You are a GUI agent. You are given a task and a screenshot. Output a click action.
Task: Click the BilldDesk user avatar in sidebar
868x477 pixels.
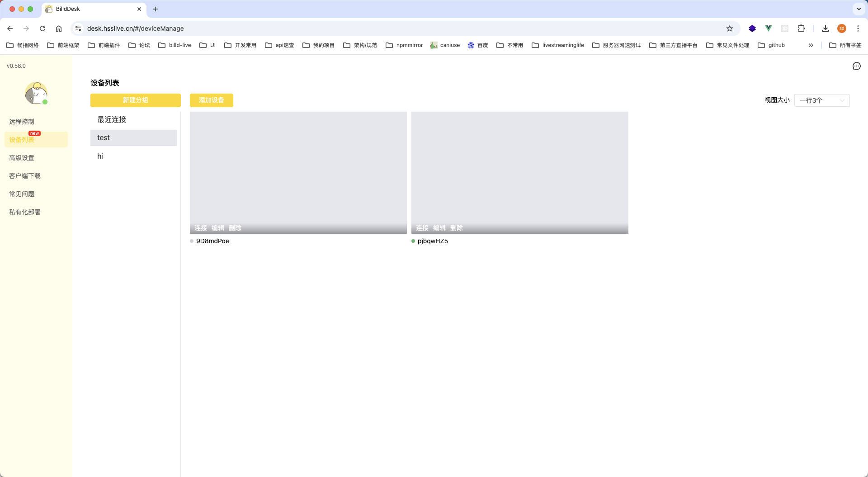(x=36, y=93)
